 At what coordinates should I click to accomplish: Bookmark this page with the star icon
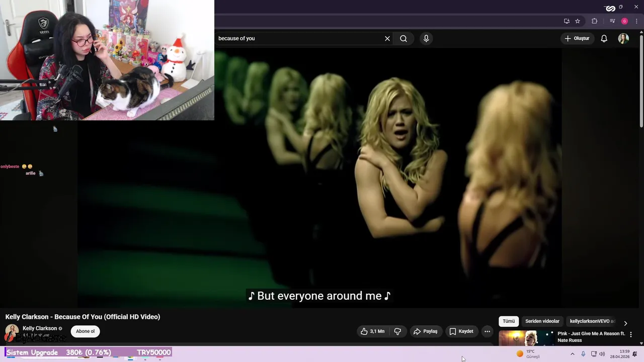578,21
